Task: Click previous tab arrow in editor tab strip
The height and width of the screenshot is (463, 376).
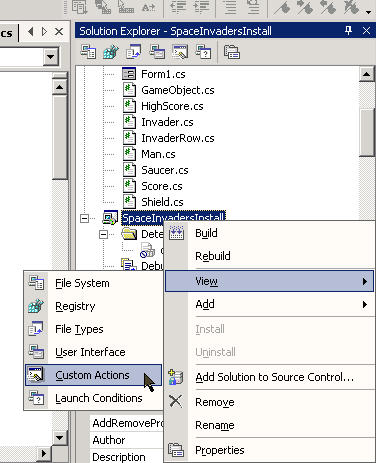Action: click(x=30, y=32)
